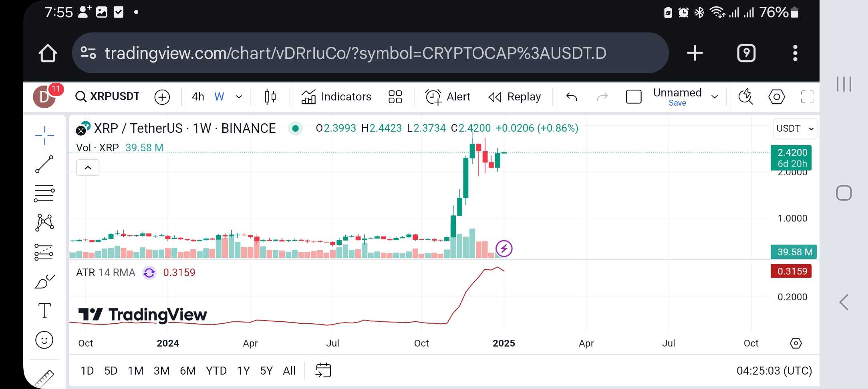Image resolution: width=868 pixels, height=389 pixels.
Task: Create a new Alert
Action: point(448,96)
